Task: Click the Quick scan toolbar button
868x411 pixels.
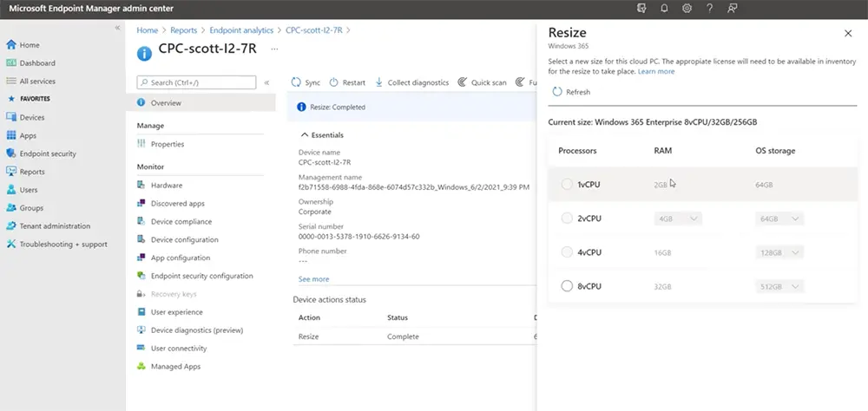Action: coord(482,82)
